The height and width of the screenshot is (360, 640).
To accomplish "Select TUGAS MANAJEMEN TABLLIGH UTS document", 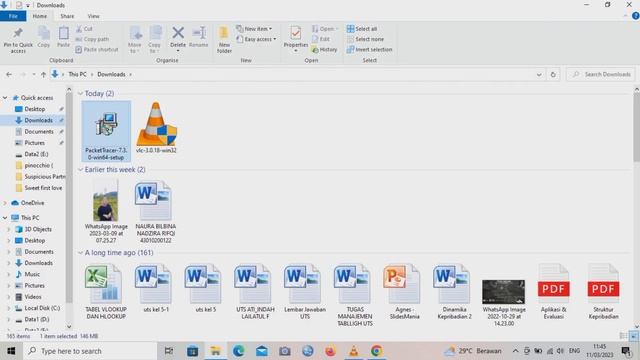I will (x=355, y=295).
